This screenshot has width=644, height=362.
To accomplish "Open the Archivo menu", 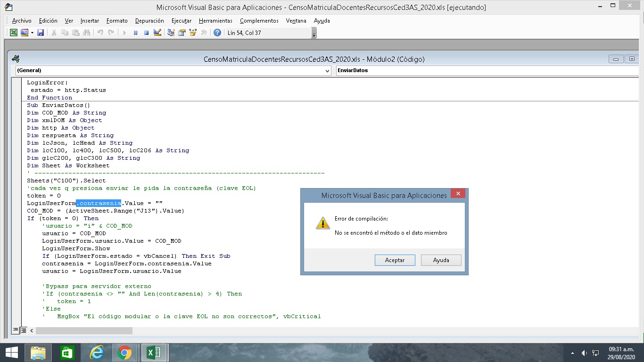I will pyautogui.click(x=22, y=21).
